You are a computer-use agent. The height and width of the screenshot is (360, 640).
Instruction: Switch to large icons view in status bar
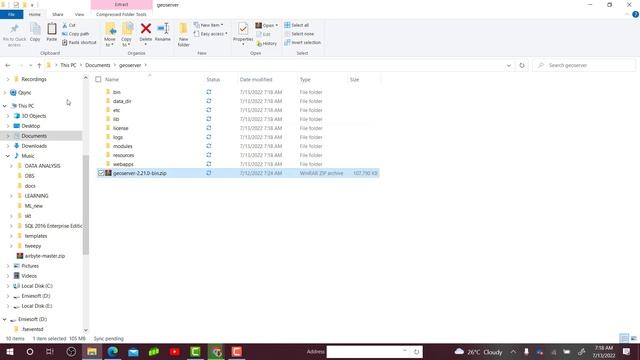click(633, 338)
